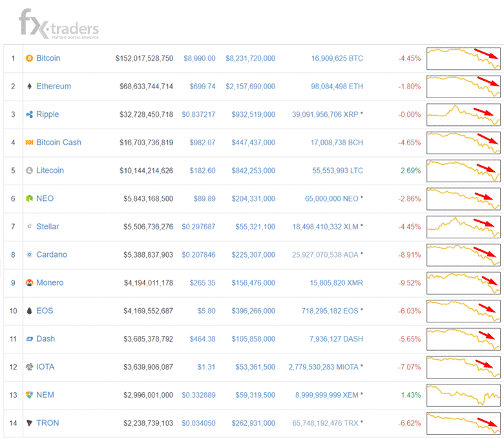Open the Bitcoin 7-day price chart
Viewport: 504px width, 438px height.
click(463, 59)
